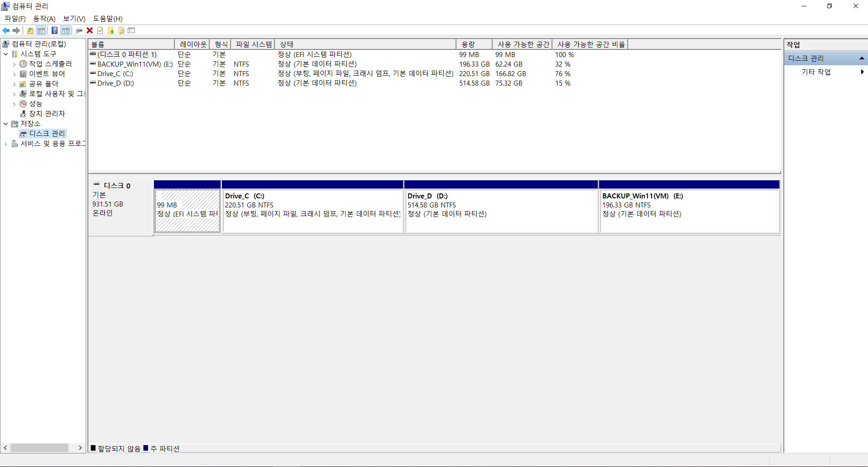
Task: Click the drive connect/rescan toolbar icon
Action: [x=79, y=30]
